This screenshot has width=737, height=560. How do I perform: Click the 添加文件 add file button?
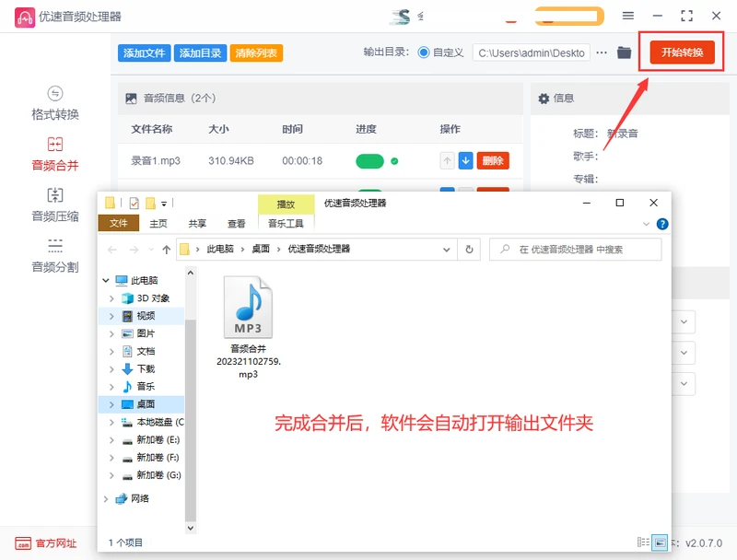coord(144,53)
